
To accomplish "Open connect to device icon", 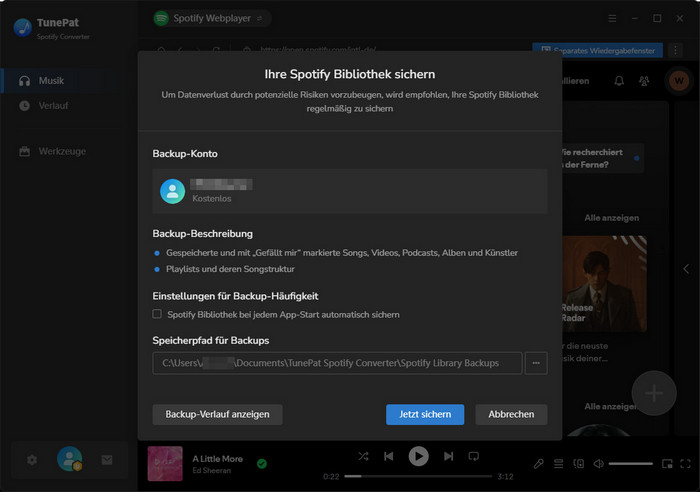I will point(579,464).
